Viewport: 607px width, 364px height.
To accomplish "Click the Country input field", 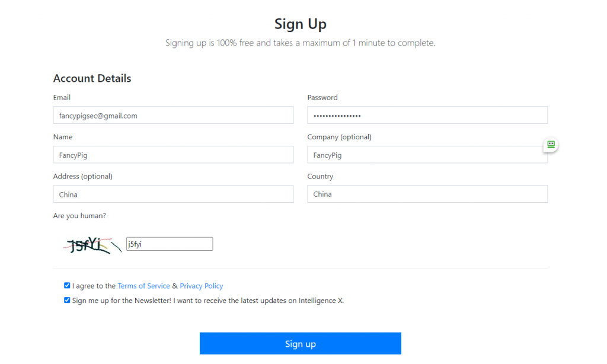I will (x=427, y=194).
